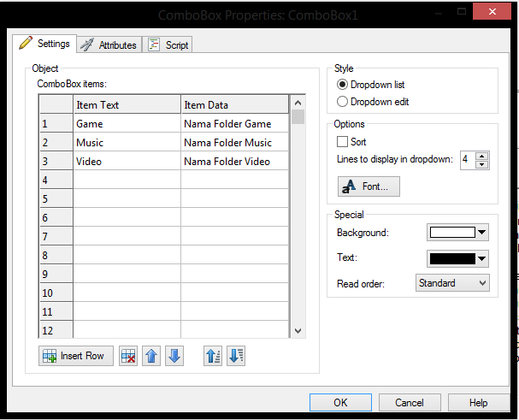Click the white Background color swatch
This screenshot has width=519, height=420.
(452, 232)
